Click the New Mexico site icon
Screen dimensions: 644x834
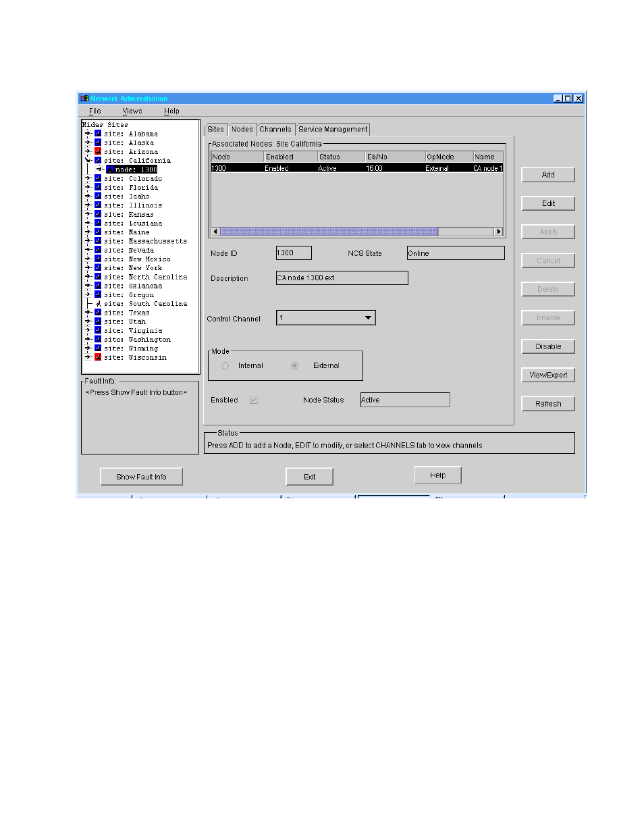point(98,259)
